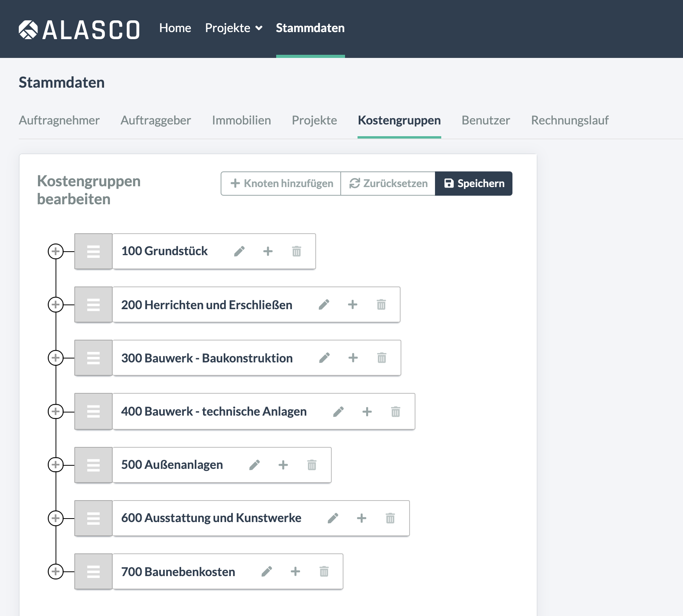Edit 300 Bauwerk - Baukonstruktion name

click(324, 358)
